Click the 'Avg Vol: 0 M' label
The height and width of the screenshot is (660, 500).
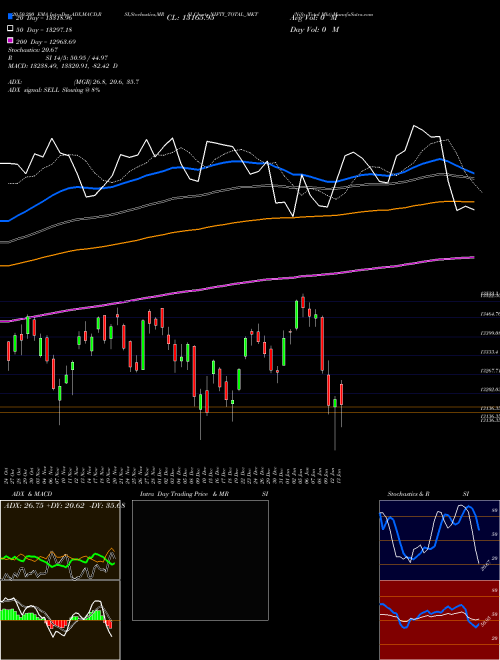click(x=314, y=18)
